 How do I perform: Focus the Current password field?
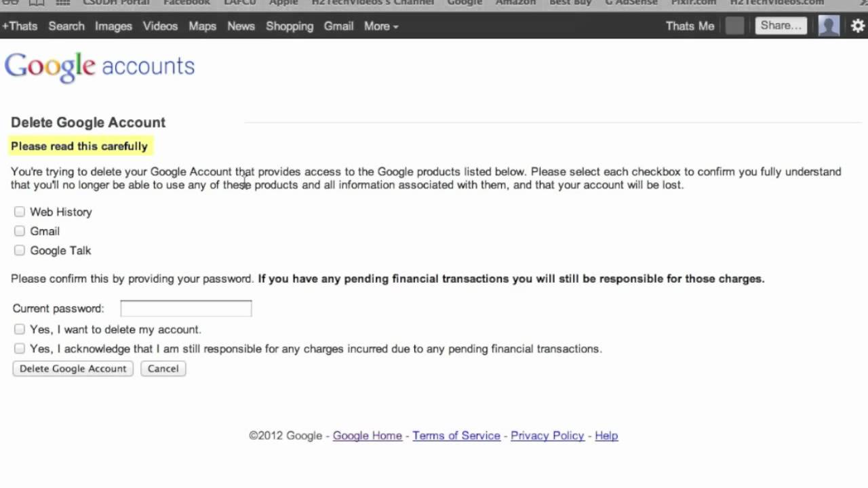pos(186,308)
